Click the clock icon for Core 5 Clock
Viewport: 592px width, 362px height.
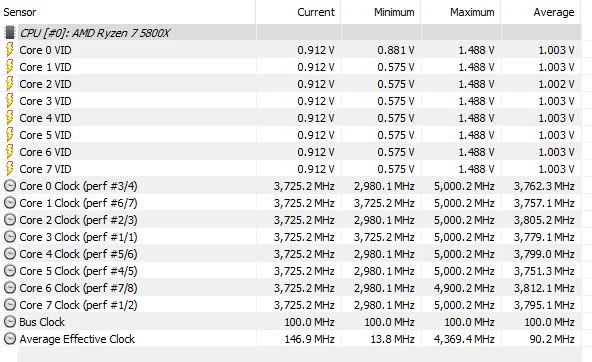[10, 271]
